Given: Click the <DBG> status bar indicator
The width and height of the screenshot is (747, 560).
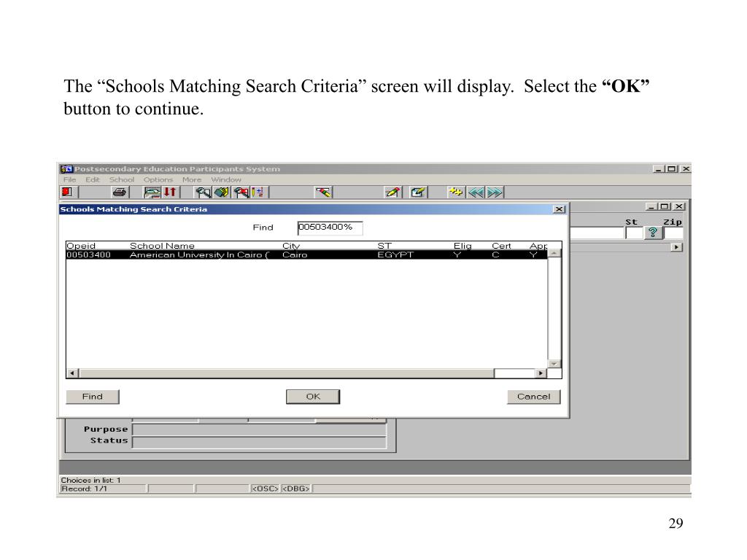Looking at the screenshot, I should tap(296, 489).
